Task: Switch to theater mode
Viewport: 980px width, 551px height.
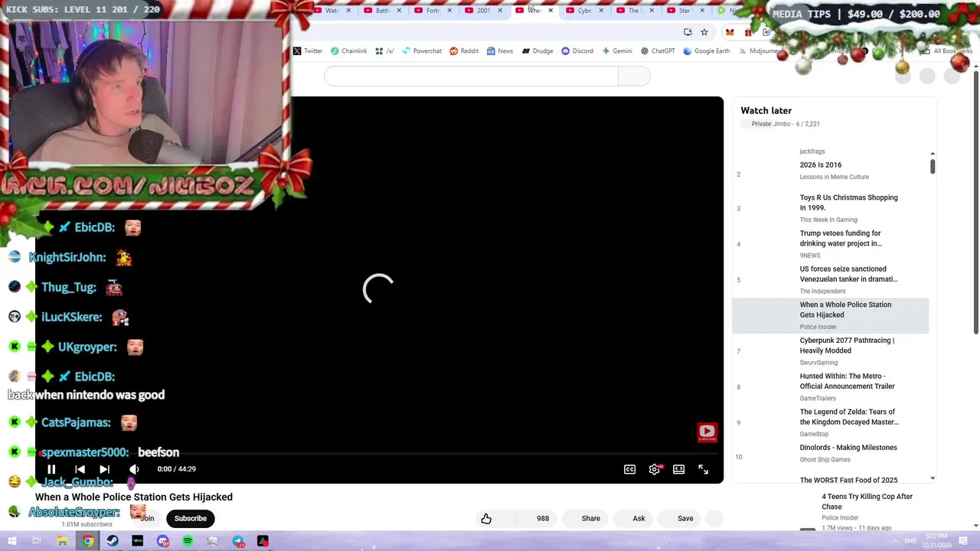Action: pyautogui.click(x=678, y=469)
